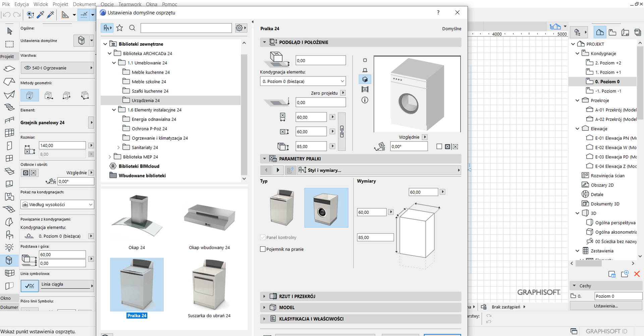Select the Energia odnawialna 24 folder
Viewport: 644px width, 336px height.
point(154,119)
